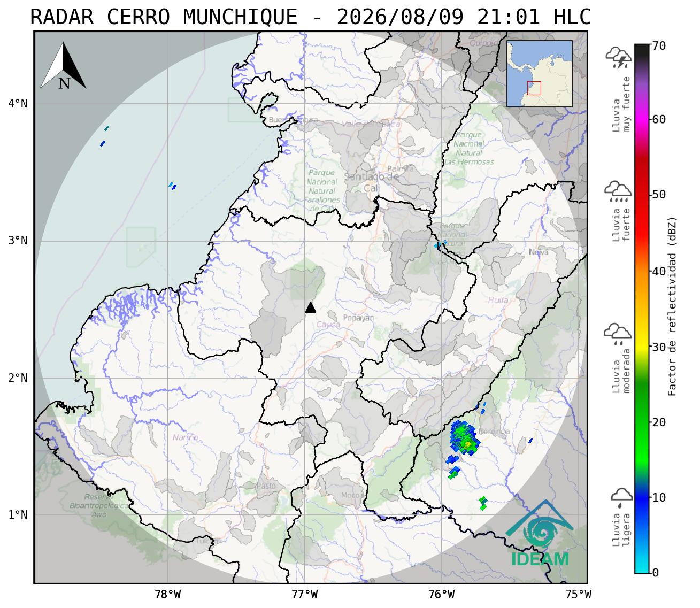Click the 76°W longitude label
Image resolution: width=700 pixels, height=608 pixels.
click(442, 595)
